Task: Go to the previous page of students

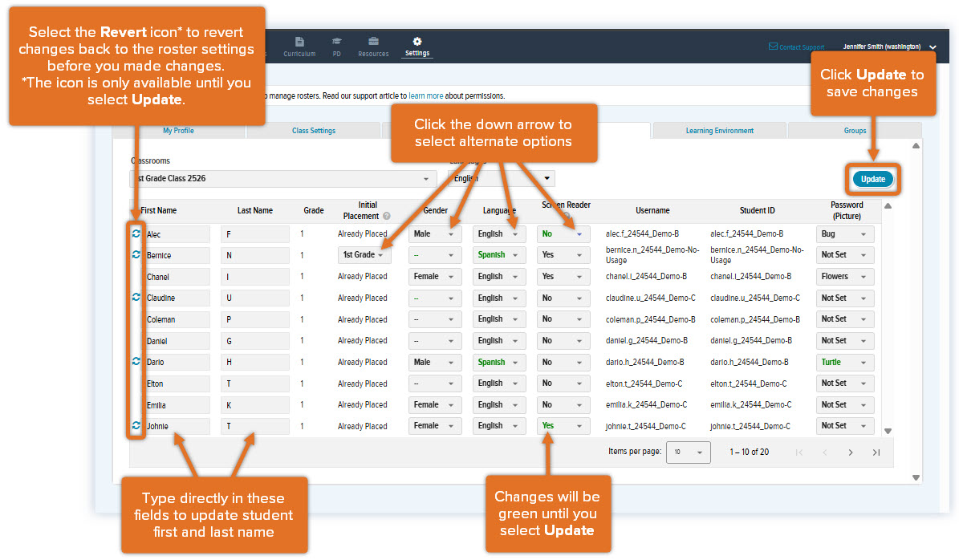Action: click(824, 452)
